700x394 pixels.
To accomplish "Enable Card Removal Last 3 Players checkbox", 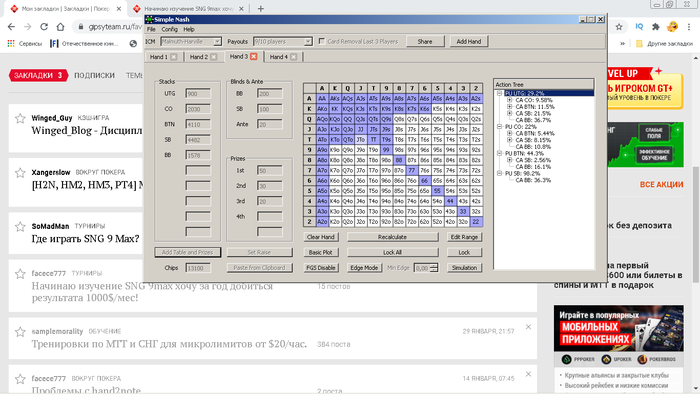I will tap(321, 41).
